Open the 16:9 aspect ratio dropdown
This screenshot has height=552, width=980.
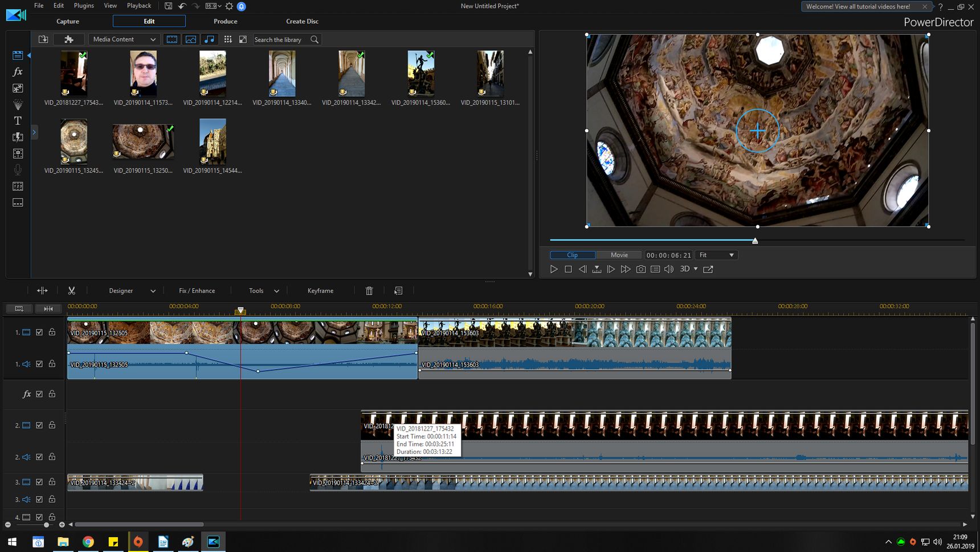point(213,6)
